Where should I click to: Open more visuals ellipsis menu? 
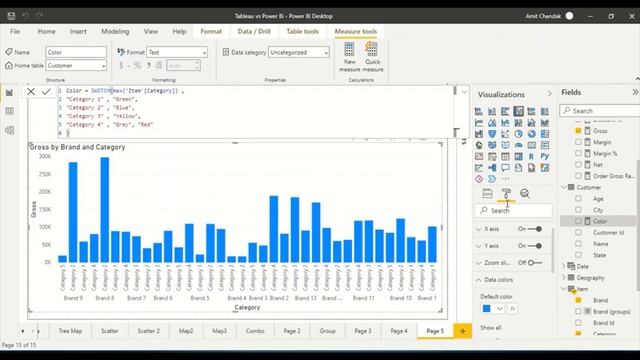point(505,179)
